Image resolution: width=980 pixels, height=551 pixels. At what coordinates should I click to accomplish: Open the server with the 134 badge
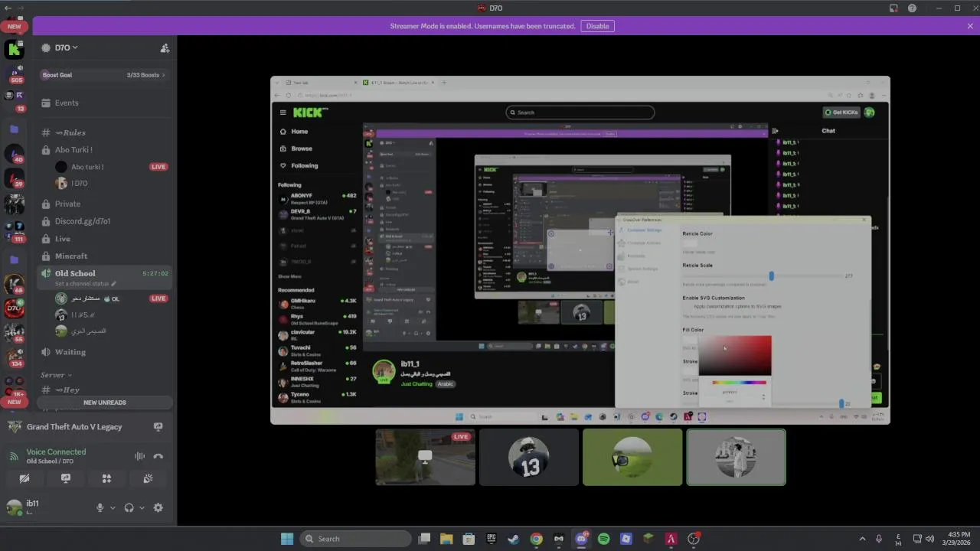pos(14,357)
